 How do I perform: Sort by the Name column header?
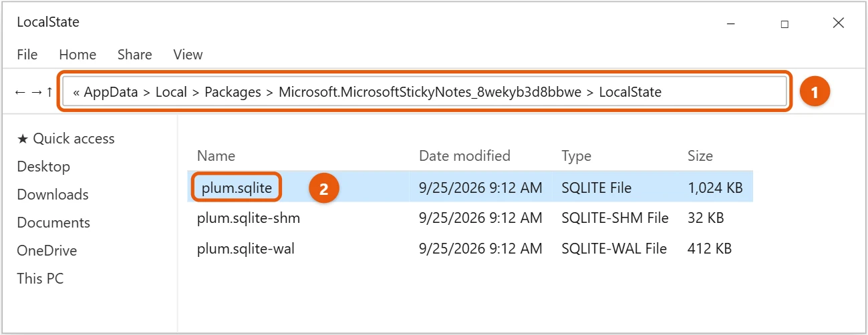click(216, 156)
